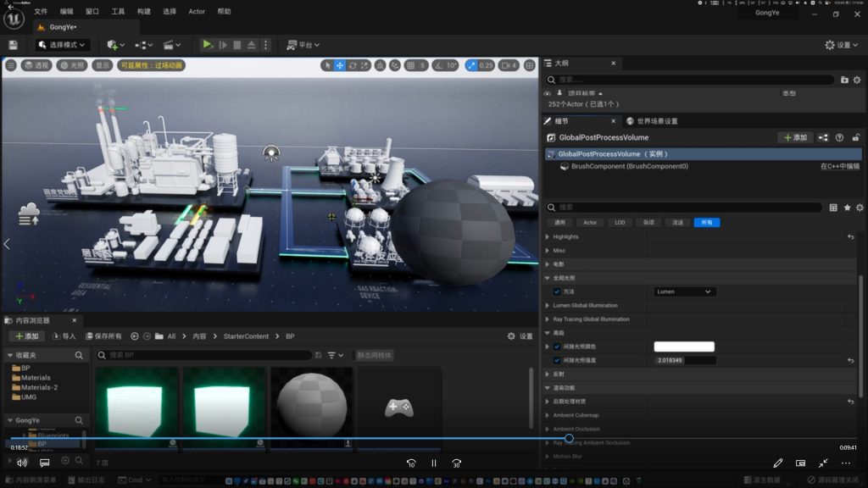This screenshot has height=488, width=868.
Task: Open the 选择模式 mode dropdown
Action: [x=62, y=45]
